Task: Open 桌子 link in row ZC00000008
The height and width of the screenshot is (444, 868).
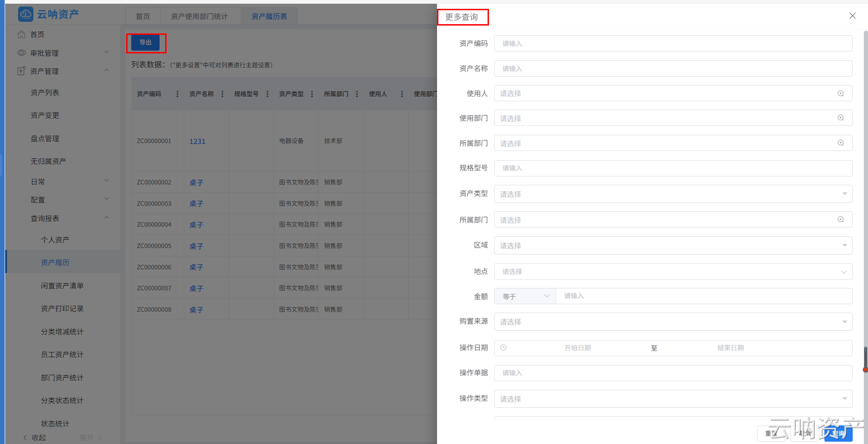Action: [x=196, y=310]
